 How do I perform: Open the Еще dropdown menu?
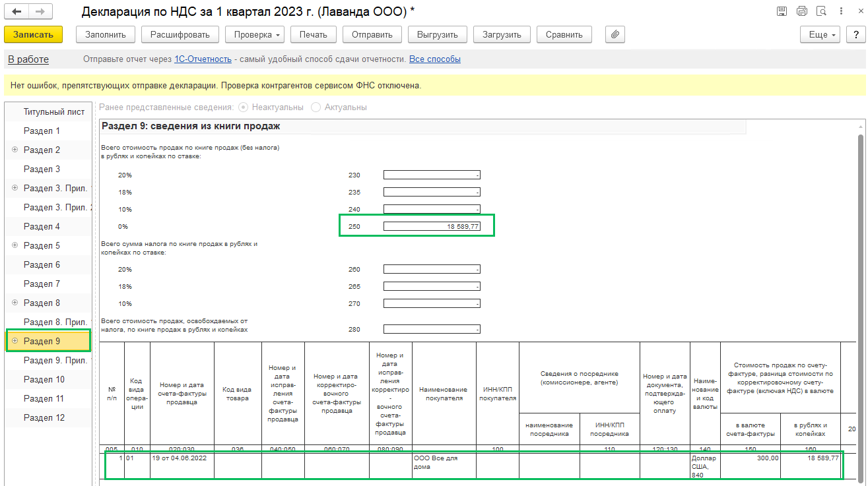[819, 35]
